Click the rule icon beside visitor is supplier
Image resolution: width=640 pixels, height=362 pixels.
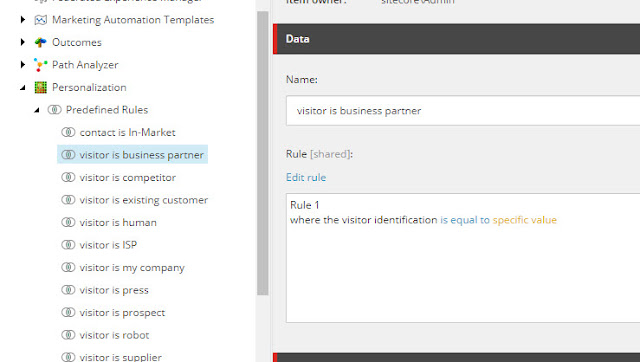click(68, 357)
